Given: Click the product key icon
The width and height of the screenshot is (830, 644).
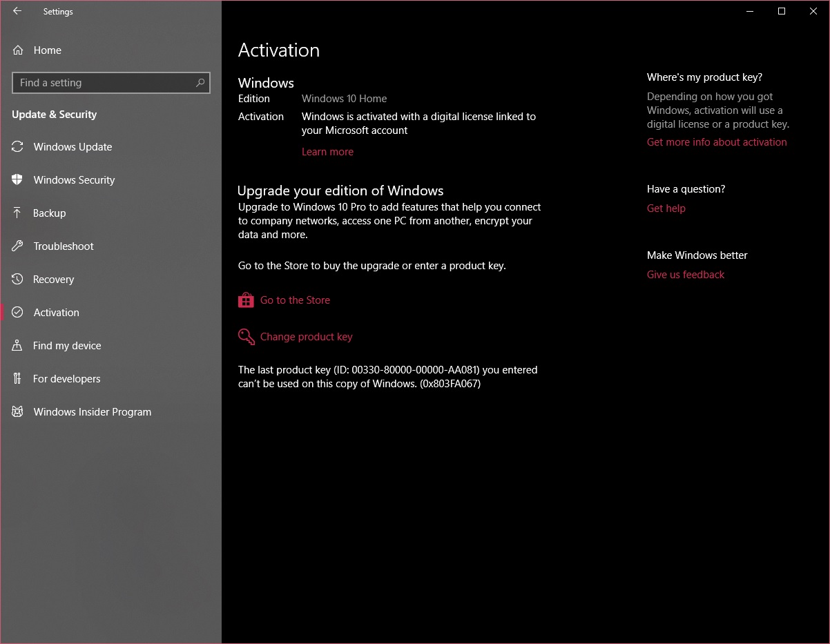Looking at the screenshot, I should pos(247,336).
